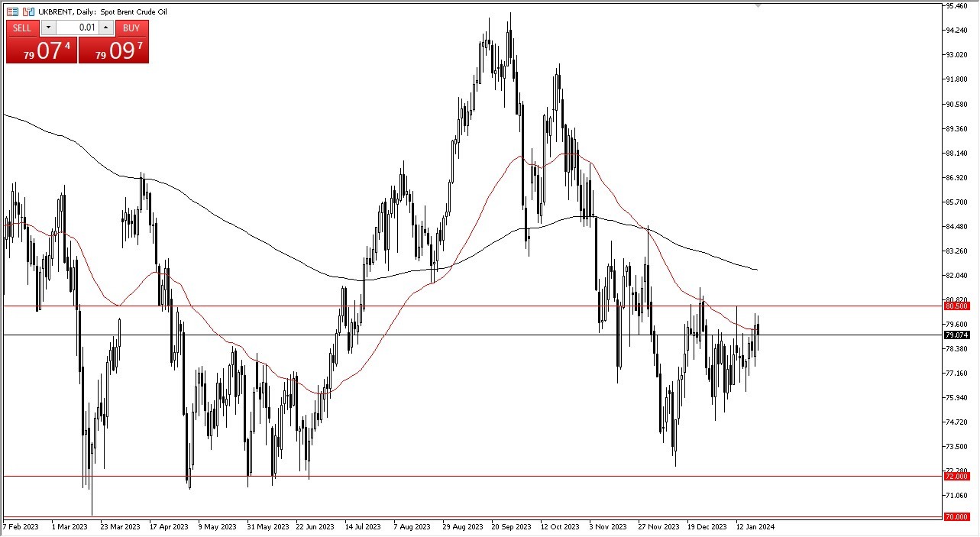Image resolution: width=980 pixels, height=537 pixels.
Task: Click the '3 Nov 2023' date label
Action: [x=607, y=526]
